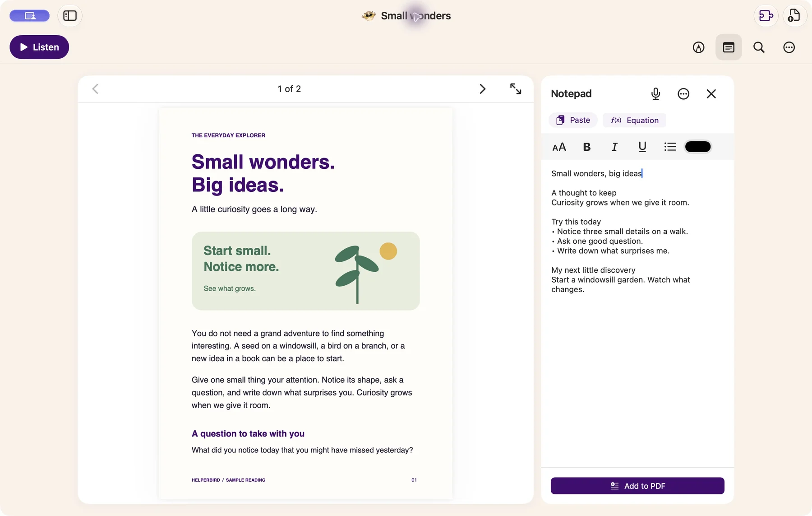Start dictation with the Notepad microphone
This screenshot has width=812, height=516.
[655, 94]
